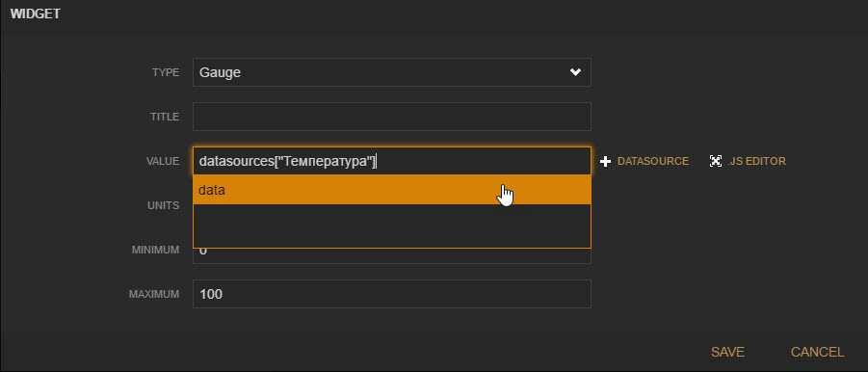Open the .JS Editor link text

tap(757, 161)
